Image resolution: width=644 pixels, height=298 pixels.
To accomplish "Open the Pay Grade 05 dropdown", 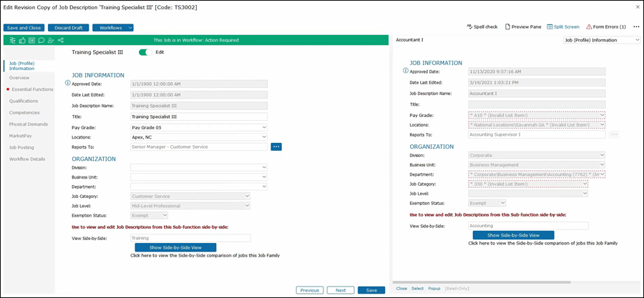I will [198, 127].
